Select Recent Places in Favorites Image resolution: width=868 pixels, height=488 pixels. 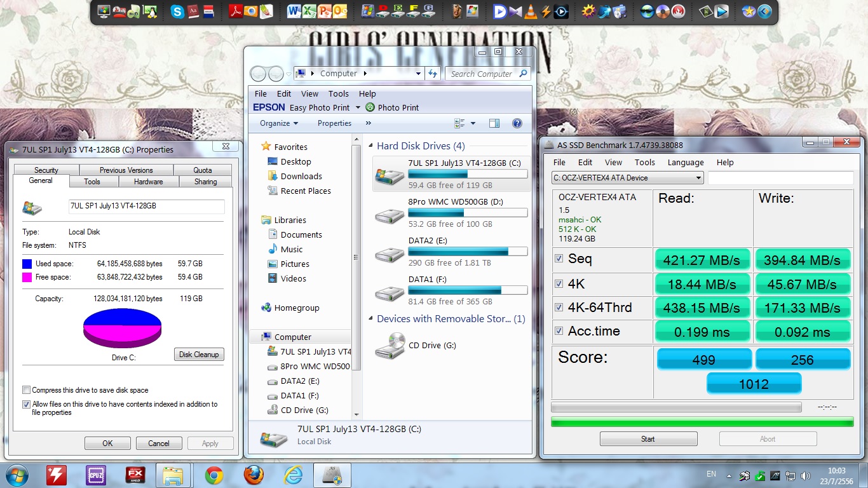(306, 191)
